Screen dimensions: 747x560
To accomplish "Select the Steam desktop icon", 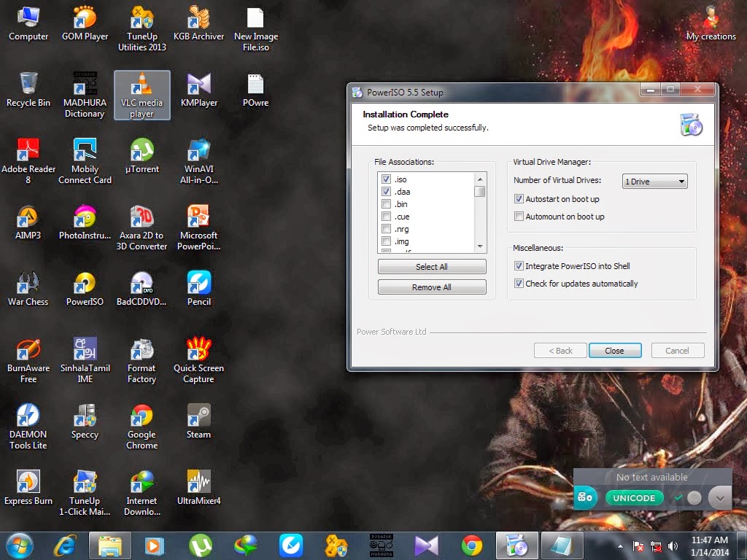I will coord(198,421).
